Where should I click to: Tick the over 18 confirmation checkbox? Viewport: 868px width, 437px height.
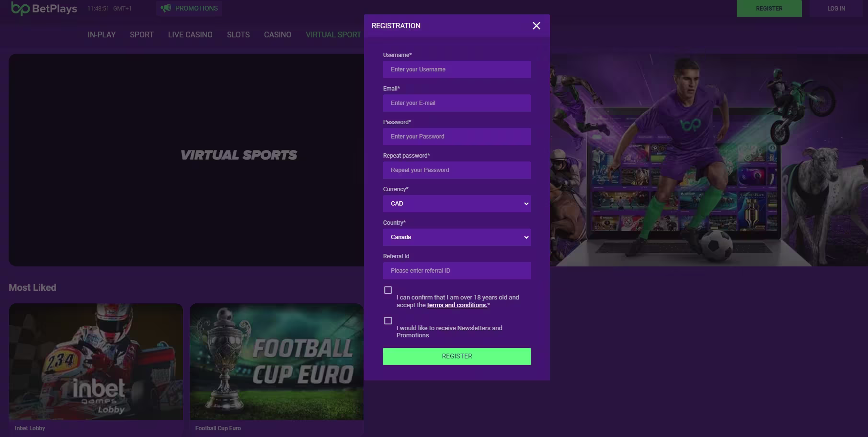pyautogui.click(x=388, y=290)
